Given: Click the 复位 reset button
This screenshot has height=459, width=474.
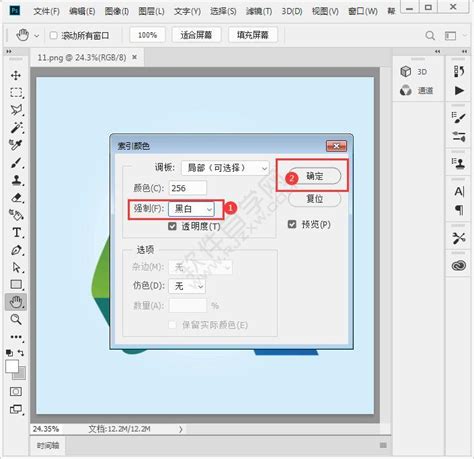Looking at the screenshot, I should pos(314,199).
